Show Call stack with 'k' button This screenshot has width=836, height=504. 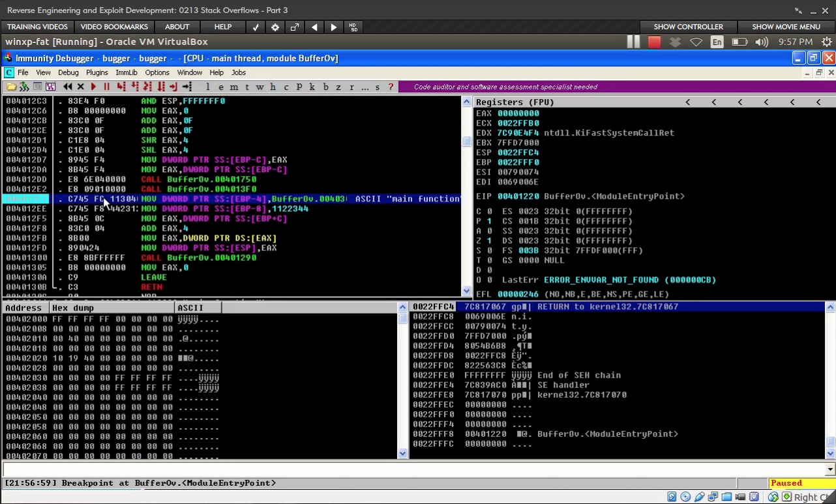pyautogui.click(x=312, y=87)
